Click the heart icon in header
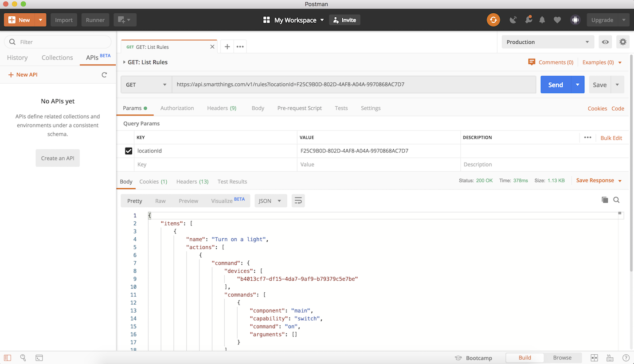This screenshot has width=634, height=364. point(557,20)
